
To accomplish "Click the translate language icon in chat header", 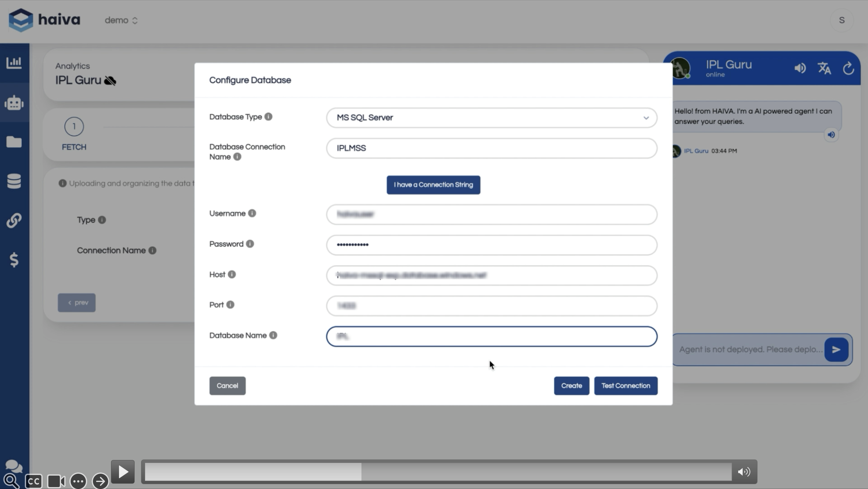I will click(x=824, y=68).
